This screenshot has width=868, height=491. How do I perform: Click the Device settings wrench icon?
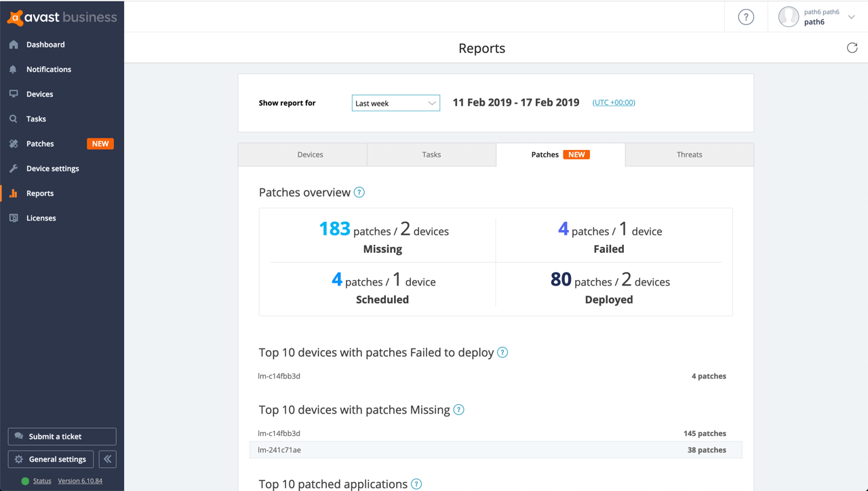coord(14,168)
